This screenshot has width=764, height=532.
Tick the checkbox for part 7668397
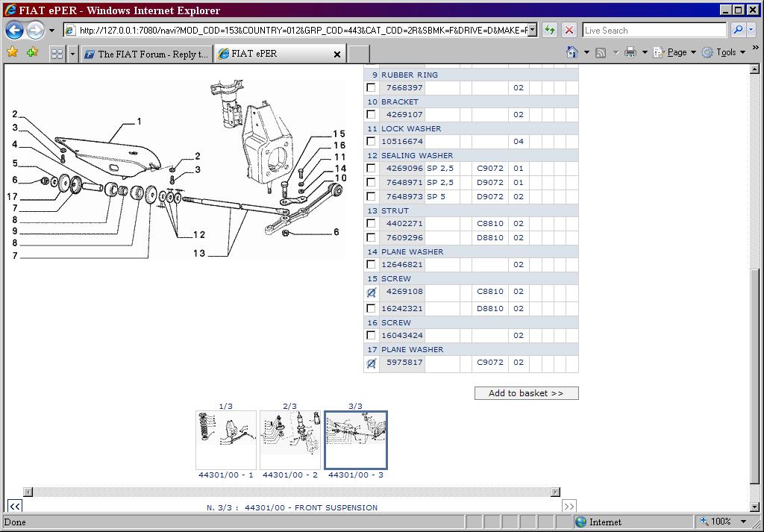point(372,88)
